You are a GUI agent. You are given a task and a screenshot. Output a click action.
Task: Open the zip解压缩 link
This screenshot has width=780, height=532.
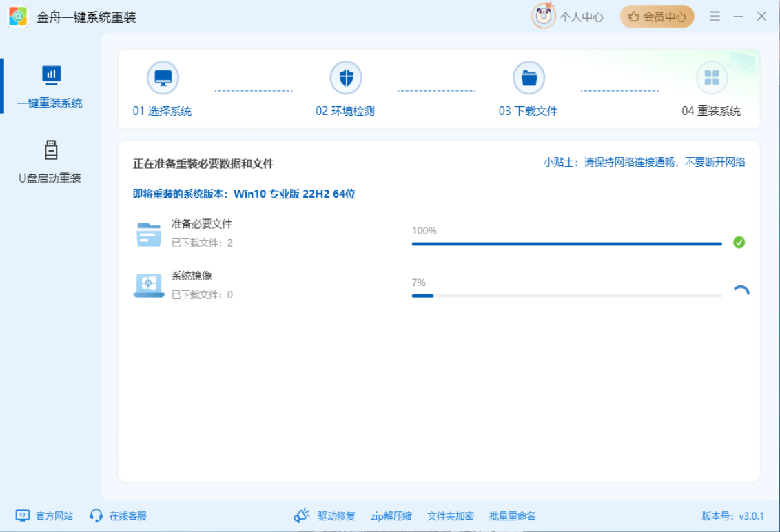(x=391, y=516)
